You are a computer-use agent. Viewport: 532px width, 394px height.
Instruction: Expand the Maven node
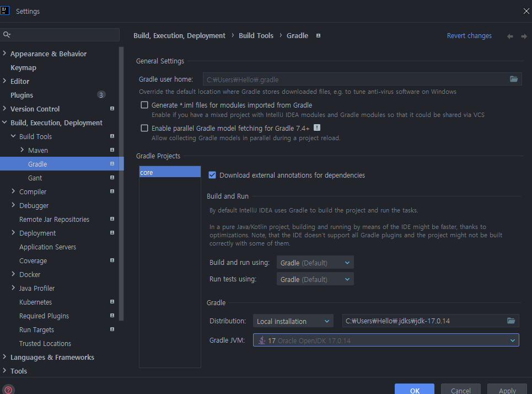tap(22, 150)
